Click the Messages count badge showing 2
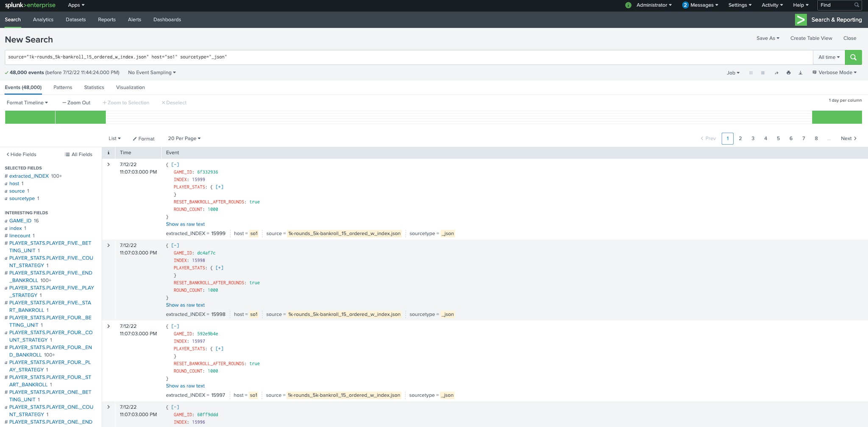Image resolution: width=868 pixels, height=427 pixels. [x=685, y=5]
